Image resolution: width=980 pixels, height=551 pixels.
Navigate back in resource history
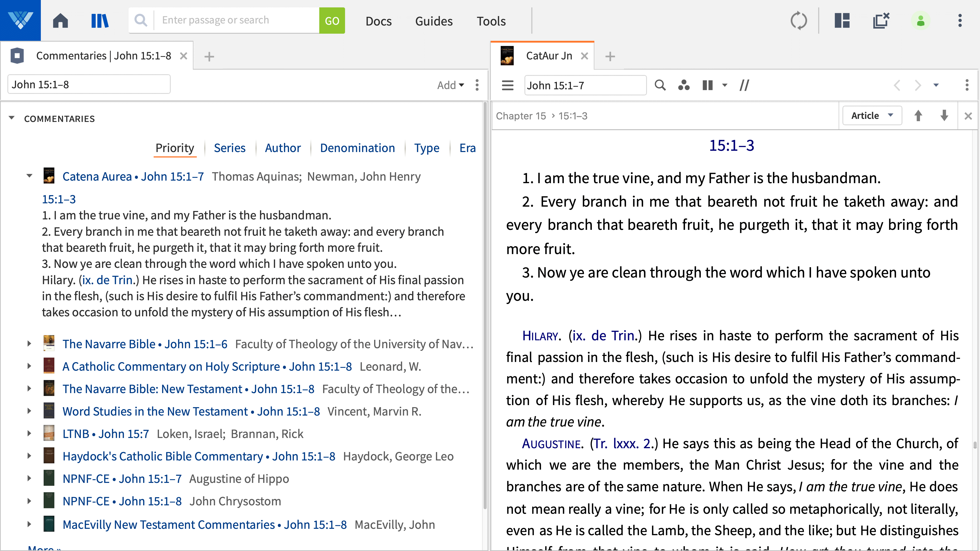(x=897, y=85)
